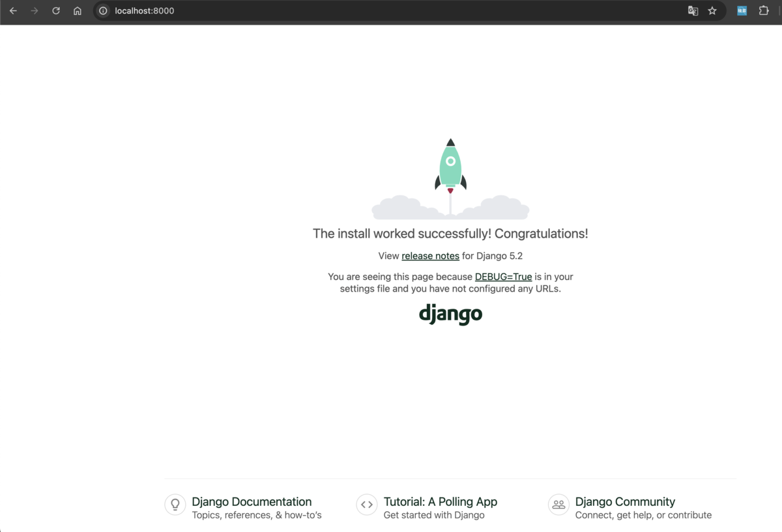Click the lightbulb documentation icon
The height and width of the screenshot is (532, 782).
175,505
